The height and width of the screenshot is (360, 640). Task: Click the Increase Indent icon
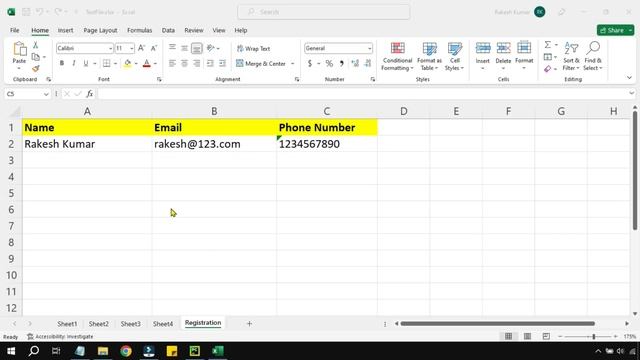[222, 63]
